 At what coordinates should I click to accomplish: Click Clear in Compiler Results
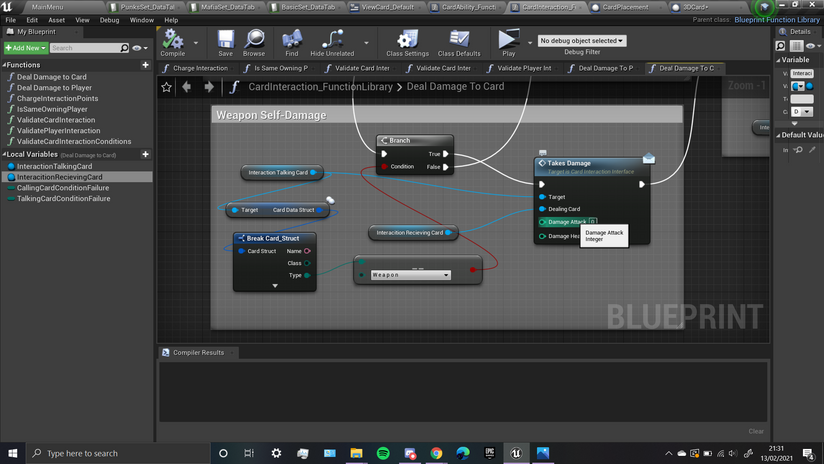756,431
